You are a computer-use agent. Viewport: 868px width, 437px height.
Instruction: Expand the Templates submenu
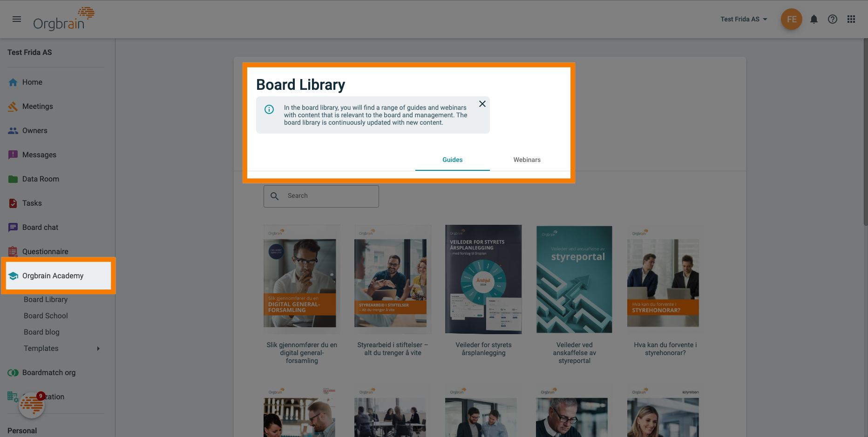pos(41,348)
